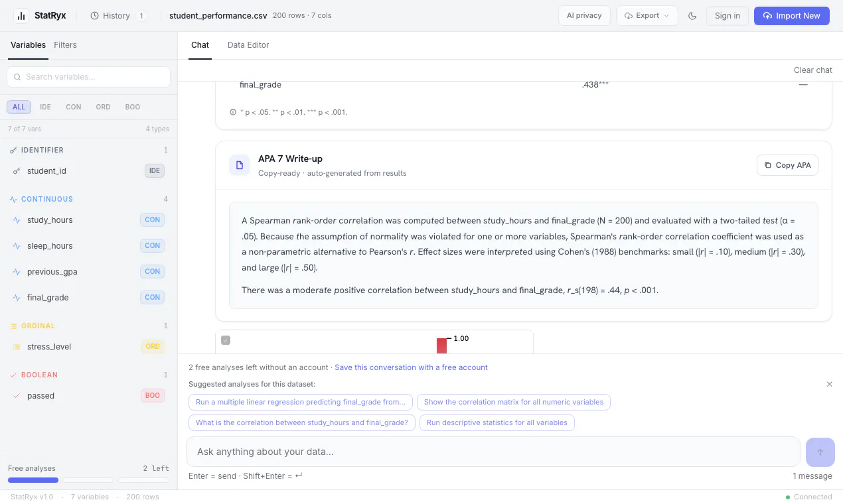Select the ALL variable type filter
The height and width of the screenshot is (504, 843).
tap(19, 107)
